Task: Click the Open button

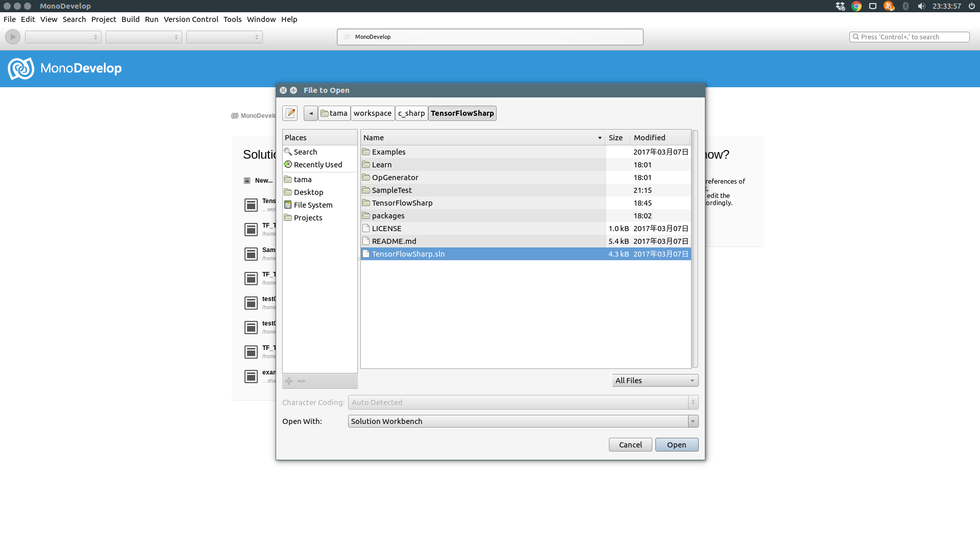Action: 677,445
